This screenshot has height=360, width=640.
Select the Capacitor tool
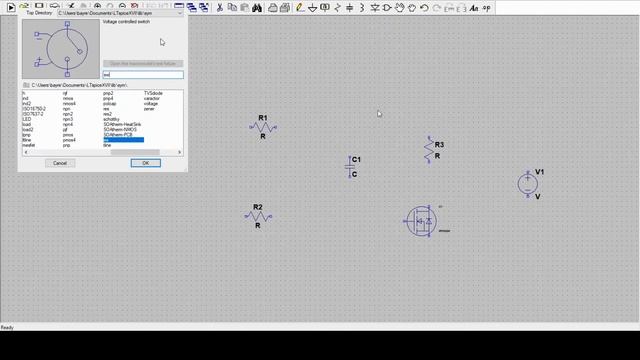pos(349,7)
